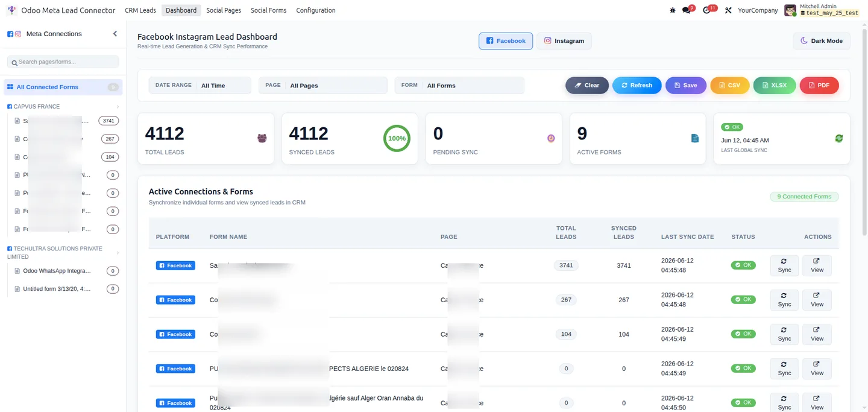The height and width of the screenshot is (412, 868).
Task: Click the Facebook badge in the 267 leads row
Action: (x=175, y=300)
